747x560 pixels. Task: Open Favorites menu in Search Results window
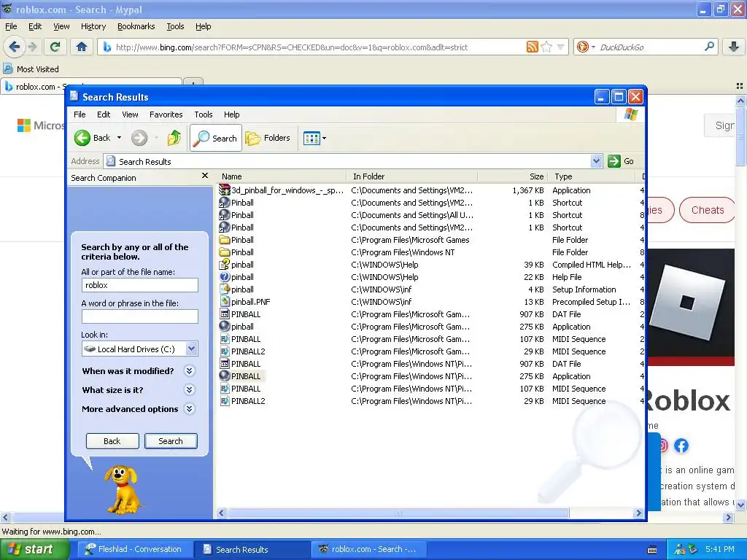(x=166, y=114)
